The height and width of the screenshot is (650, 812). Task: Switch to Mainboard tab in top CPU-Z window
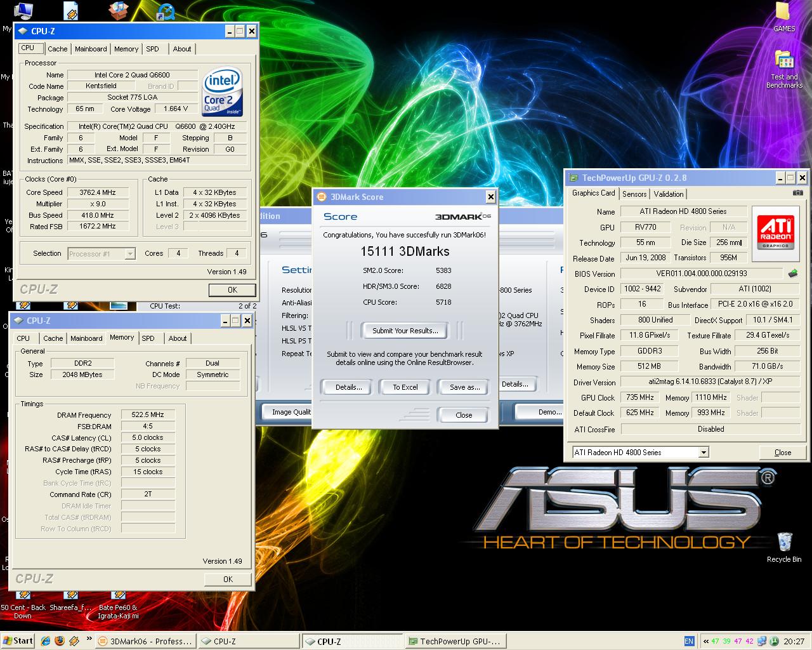(91, 49)
